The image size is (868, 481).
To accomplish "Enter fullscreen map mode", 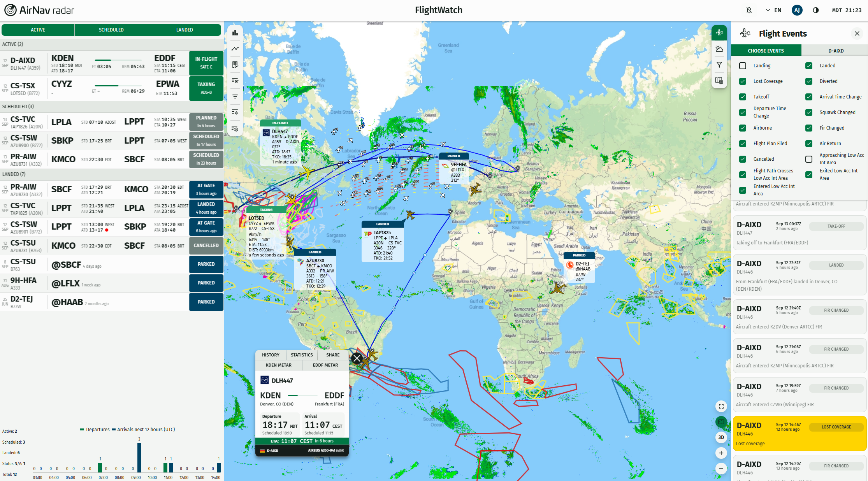I will [x=721, y=406].
